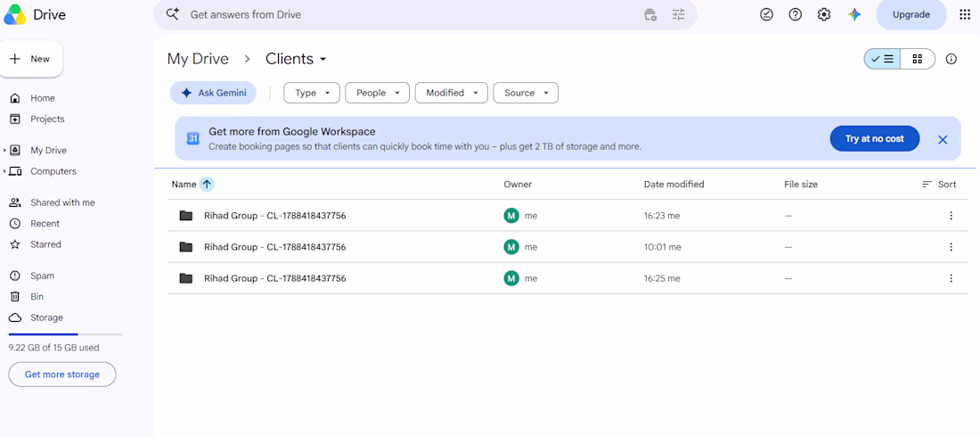Screen dimensions: 980x437
Task: Switch to grid layout view
Action: [x=918, y=59]
